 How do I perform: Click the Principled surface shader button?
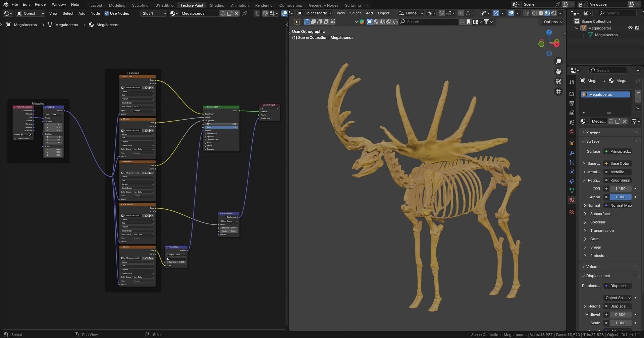(618, 151)
